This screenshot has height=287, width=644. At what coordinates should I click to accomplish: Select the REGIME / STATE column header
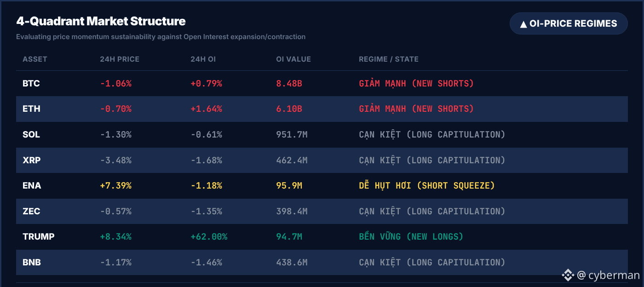(389, 59)
